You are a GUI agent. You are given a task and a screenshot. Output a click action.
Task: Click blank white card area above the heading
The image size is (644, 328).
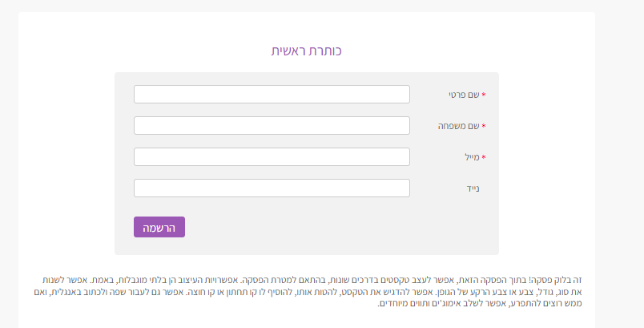click(307, 26)
